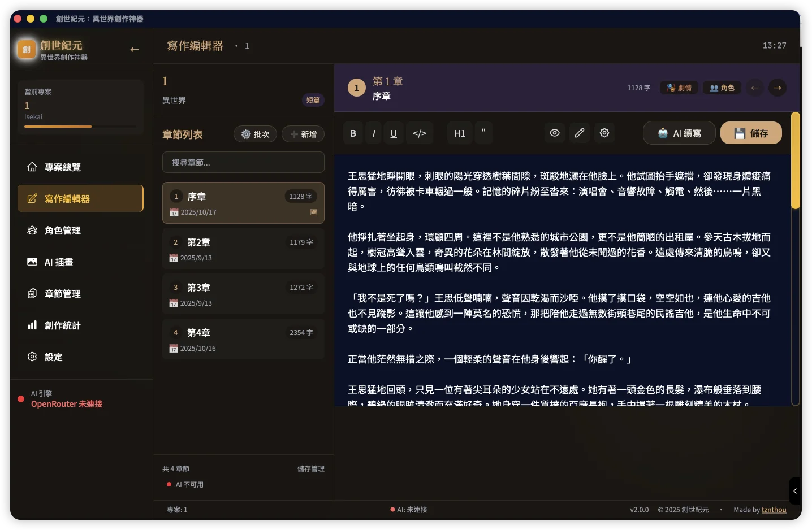Insert a code block with the </> icon
812x530 pixels.
(420, 133)
